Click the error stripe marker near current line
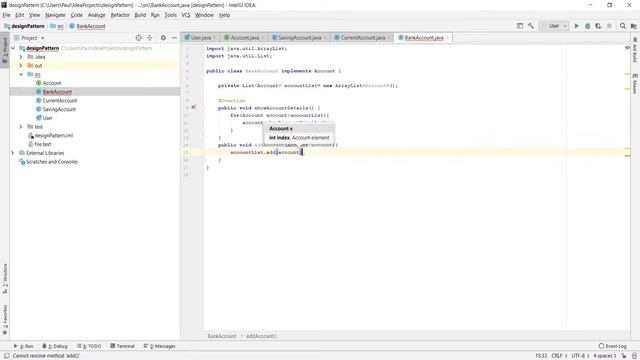Screen dimensions: 640x360 [627, 156]
